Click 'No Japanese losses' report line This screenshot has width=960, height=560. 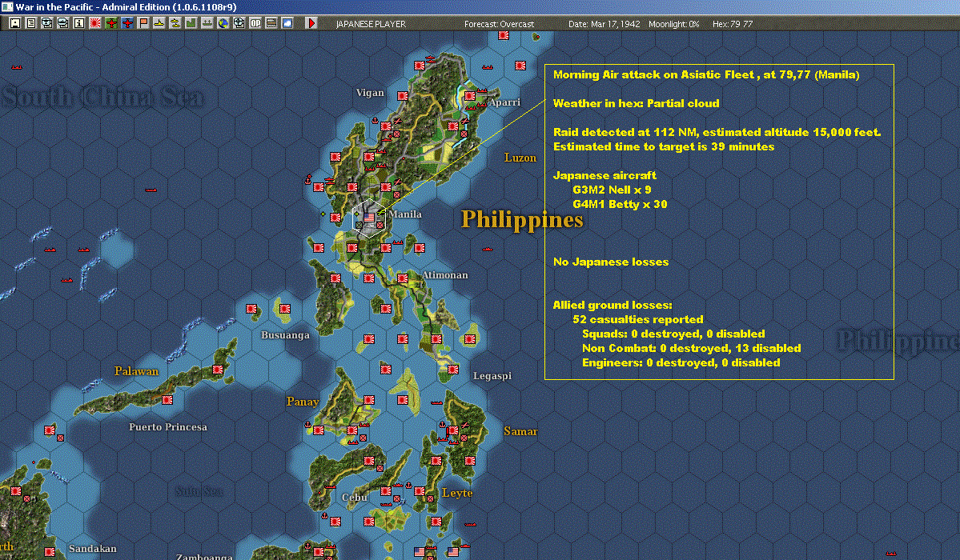pyautogui.click(x=611, y=262)
